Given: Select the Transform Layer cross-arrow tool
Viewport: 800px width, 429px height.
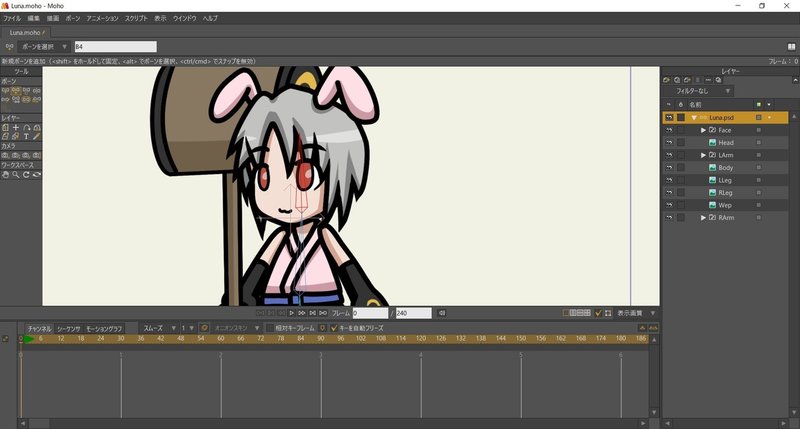Looking at the screenshot, I should click(x=16, y=128).
